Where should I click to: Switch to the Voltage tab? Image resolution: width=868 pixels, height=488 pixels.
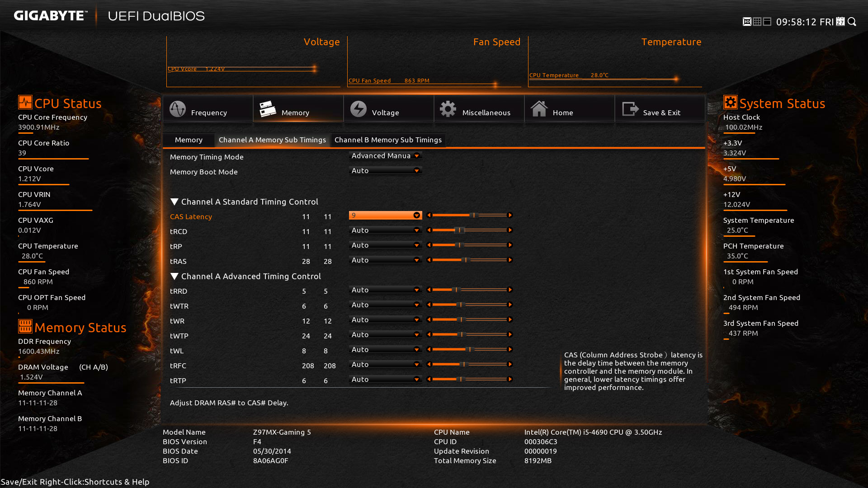pyautogui.click(x=389, y=109)
